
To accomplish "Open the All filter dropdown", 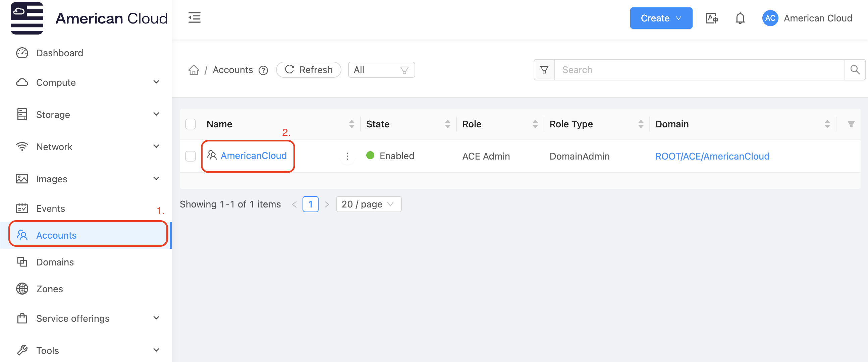I will pyautogui.click(x=381, y=70).
